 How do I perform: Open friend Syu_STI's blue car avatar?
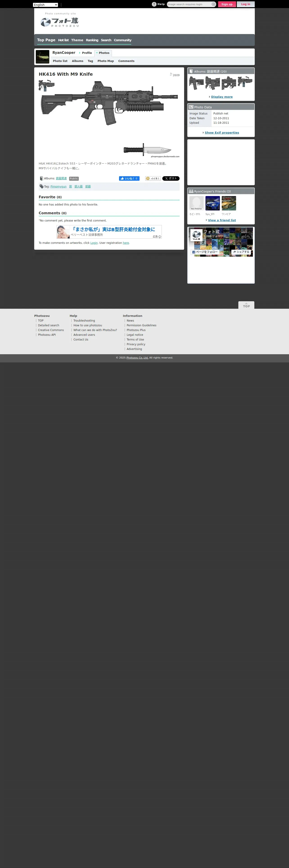[x=213, y=203]
